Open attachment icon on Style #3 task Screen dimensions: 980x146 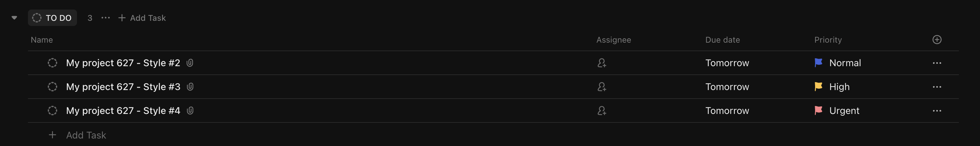[x=190, y=87]
